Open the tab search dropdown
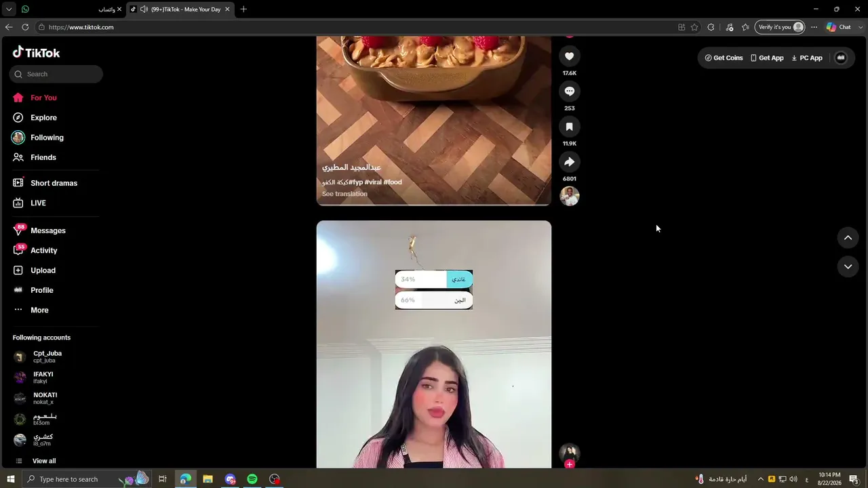The height and width of the screenshot is (488, 868). pos(9,9)
